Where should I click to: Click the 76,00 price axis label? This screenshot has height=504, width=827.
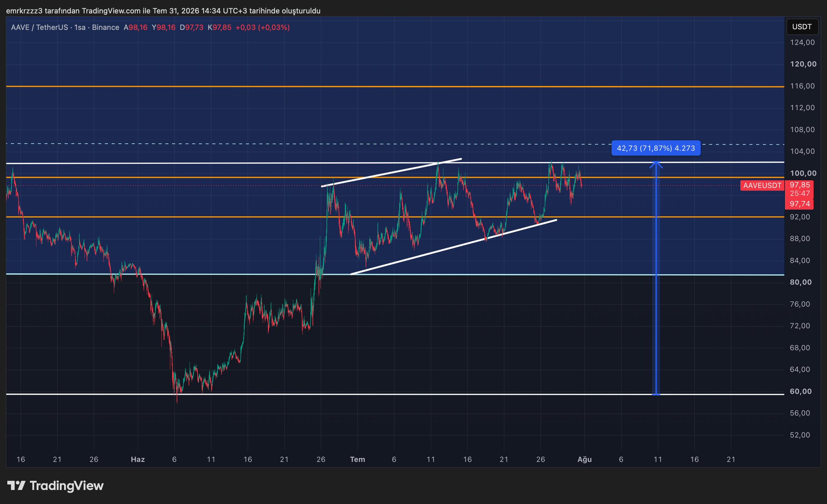click(800, 304)
